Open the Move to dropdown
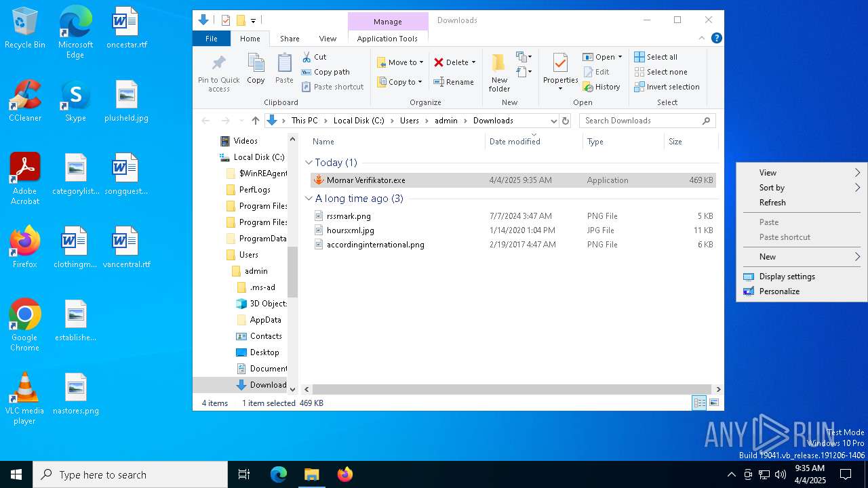The height and width of the screenshot is (488, 868). point(400,62)
